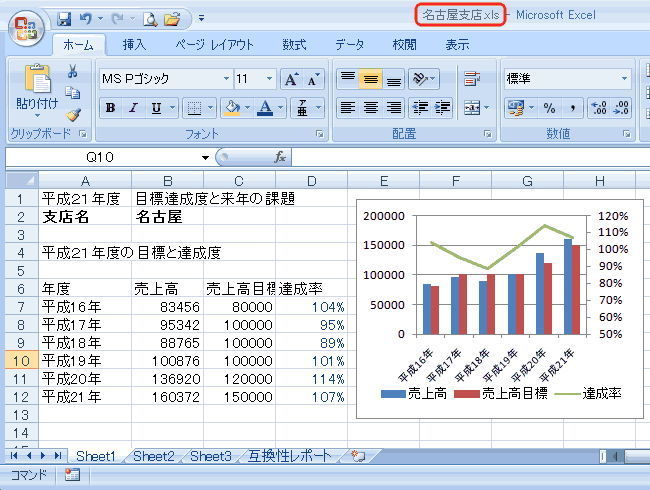Click the cell borders icon
Viewport: 650px width, 490px height.
[x=194, y=109]
